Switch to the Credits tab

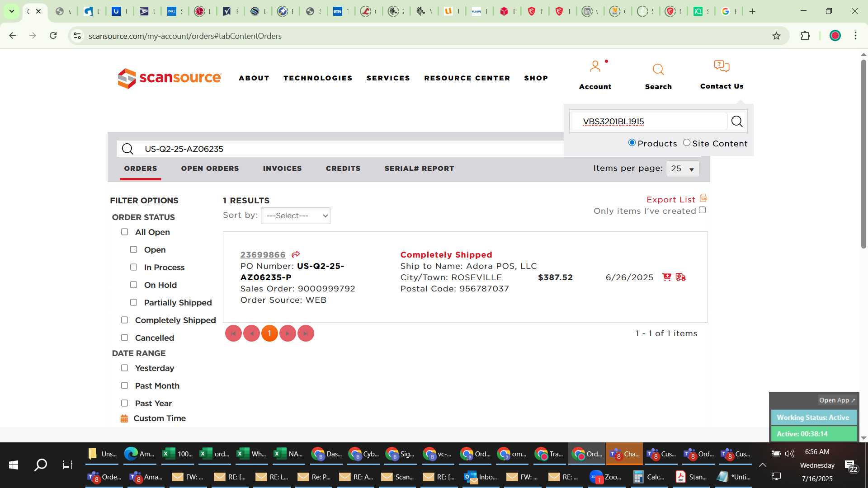click(x=343, y=169)
